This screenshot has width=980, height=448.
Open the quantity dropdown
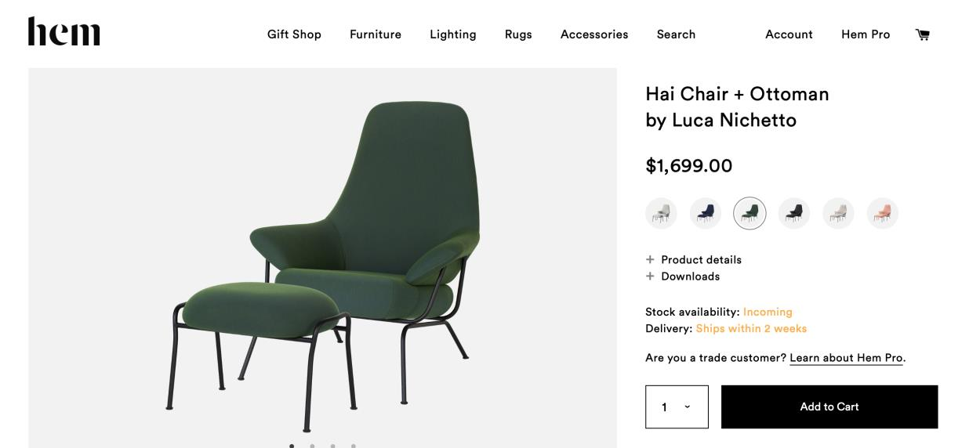[x=677, y=406]
